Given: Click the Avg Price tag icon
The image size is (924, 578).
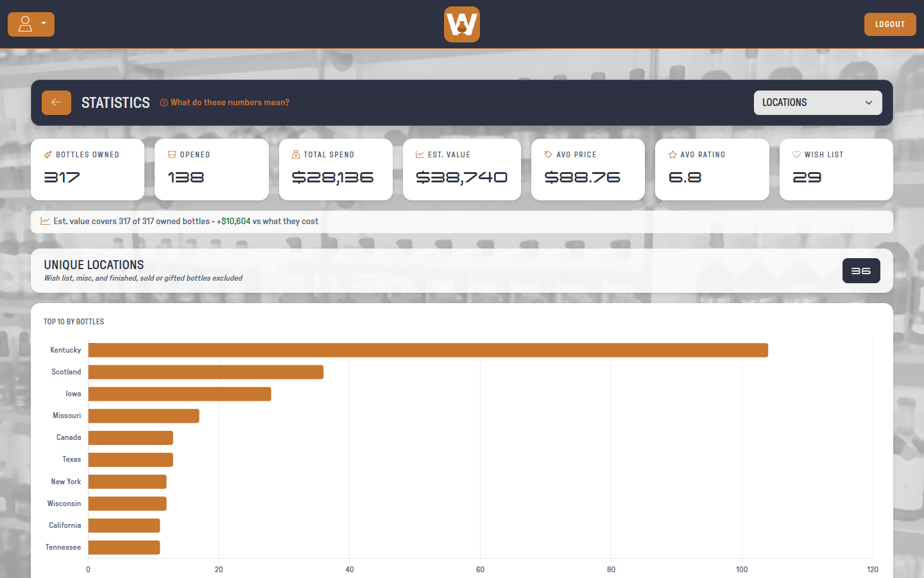Looking at the screenshot, I should tap(548, 155).
